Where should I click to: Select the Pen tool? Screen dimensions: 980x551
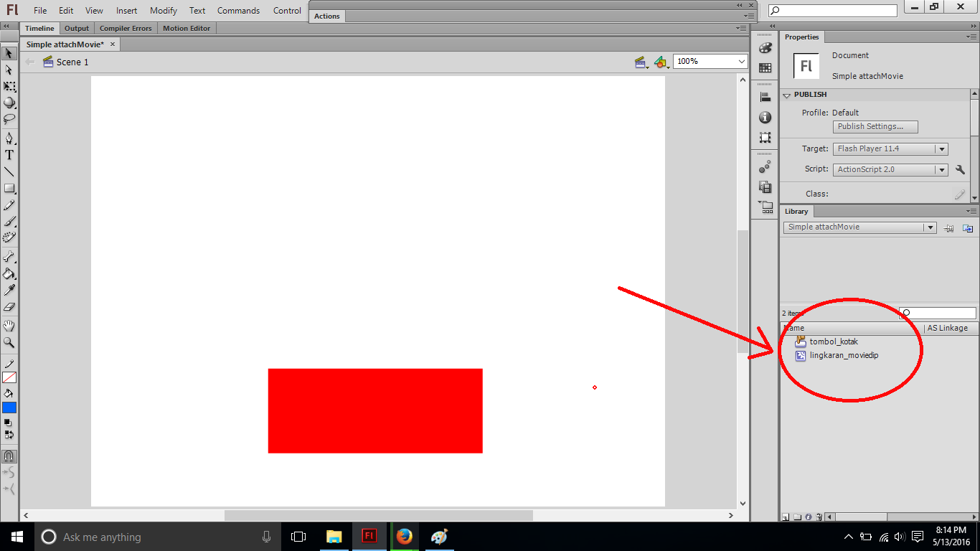point(9,138)
